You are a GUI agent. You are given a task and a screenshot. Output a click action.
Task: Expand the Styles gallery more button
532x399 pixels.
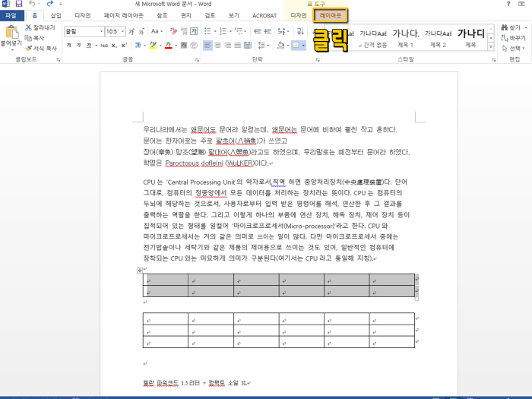click(491, 47)
